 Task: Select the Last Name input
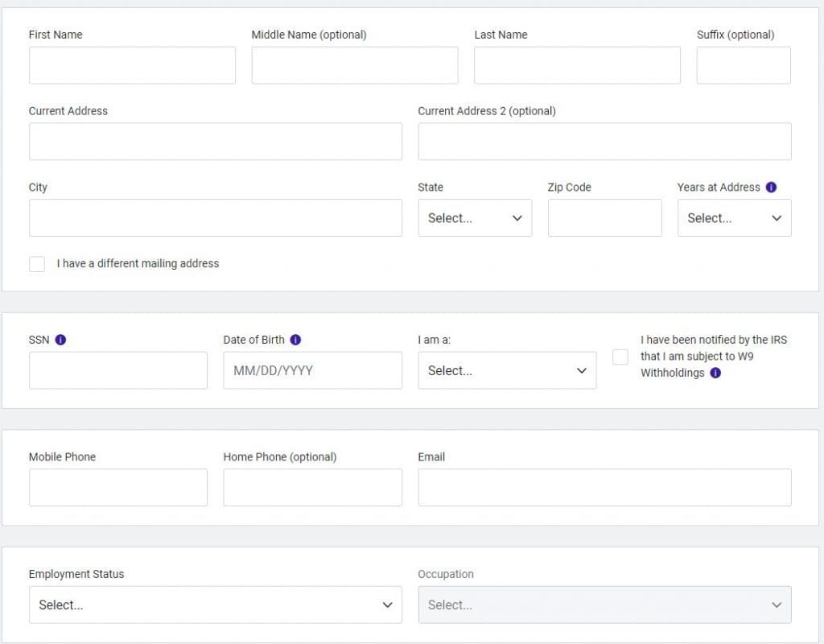click(577, 65)
